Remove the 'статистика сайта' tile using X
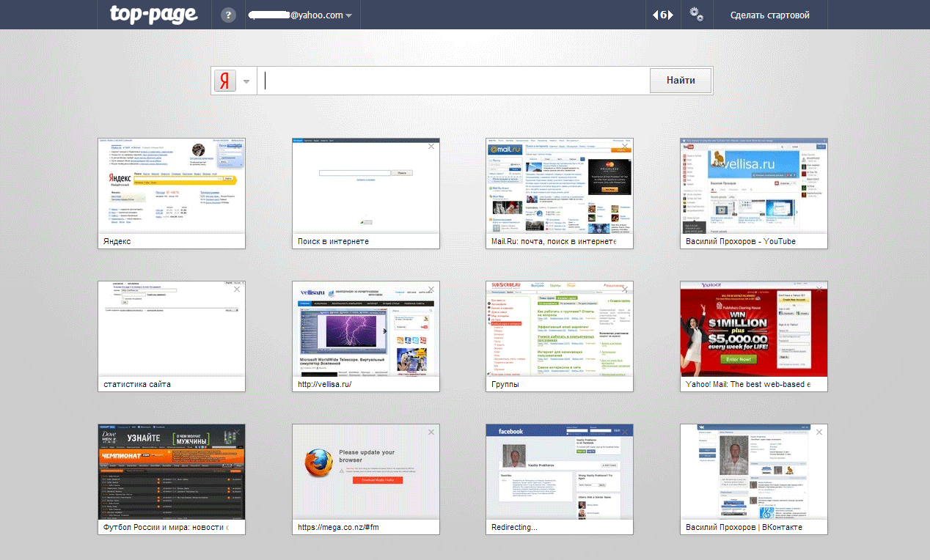930x560 pixels. [237, 290]
